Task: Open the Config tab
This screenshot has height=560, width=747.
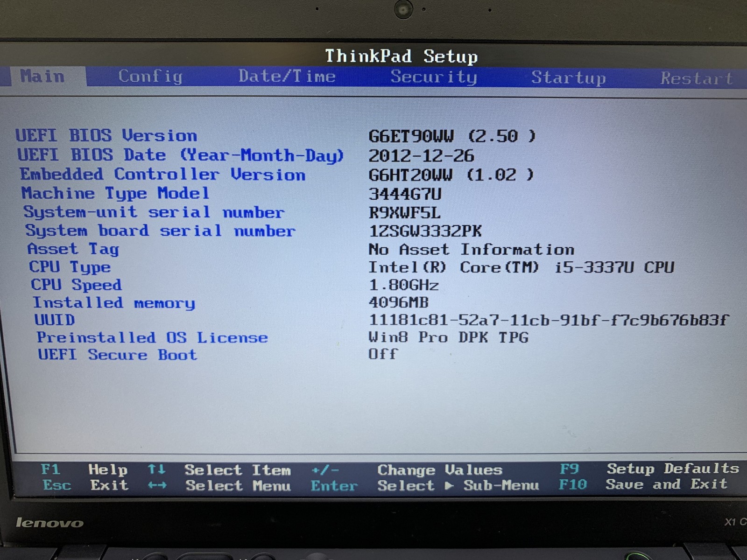Action: click(150, 76)
